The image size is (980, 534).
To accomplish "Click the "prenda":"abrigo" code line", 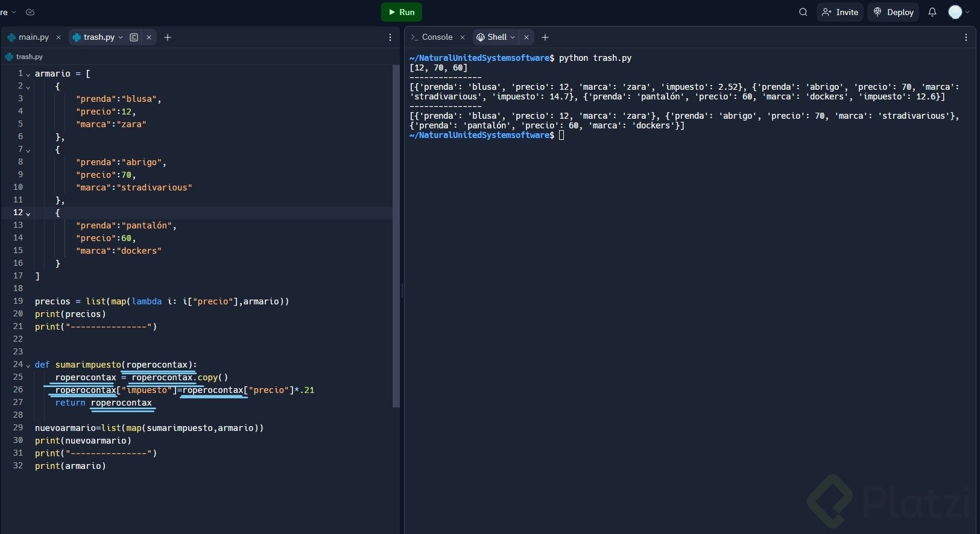I will click(x=121, y=162).
